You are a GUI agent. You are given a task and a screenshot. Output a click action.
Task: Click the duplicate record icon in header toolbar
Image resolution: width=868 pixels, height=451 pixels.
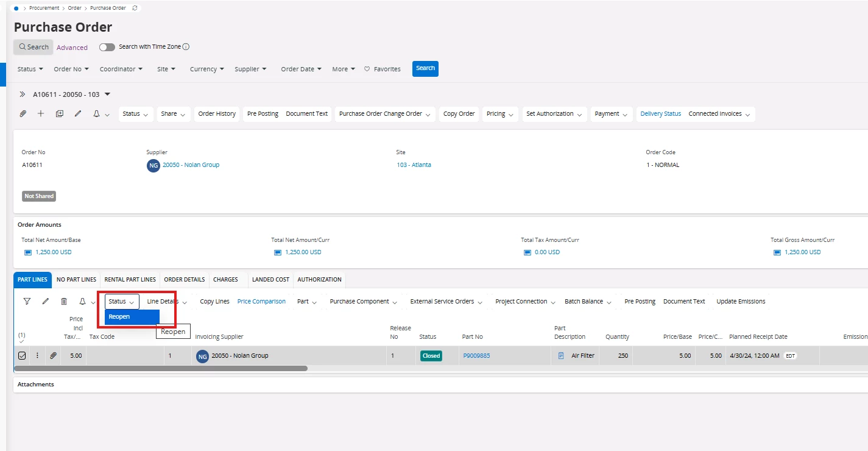point(60,114)
